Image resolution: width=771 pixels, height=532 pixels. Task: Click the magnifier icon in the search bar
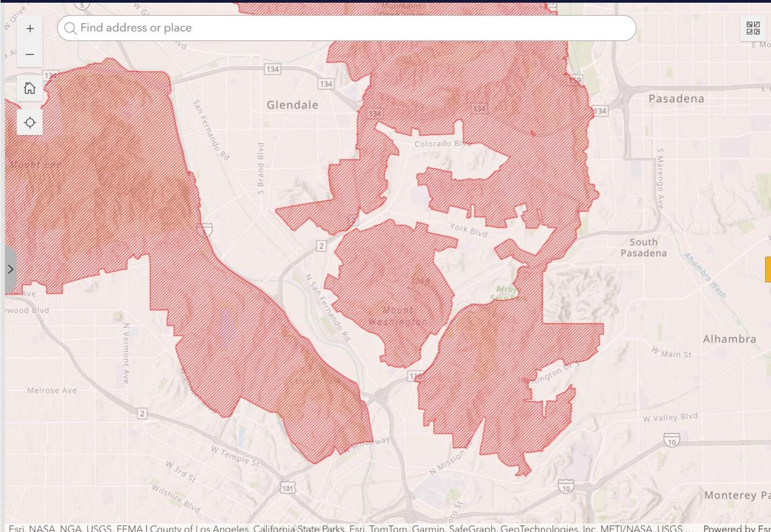tap(71, 28)
